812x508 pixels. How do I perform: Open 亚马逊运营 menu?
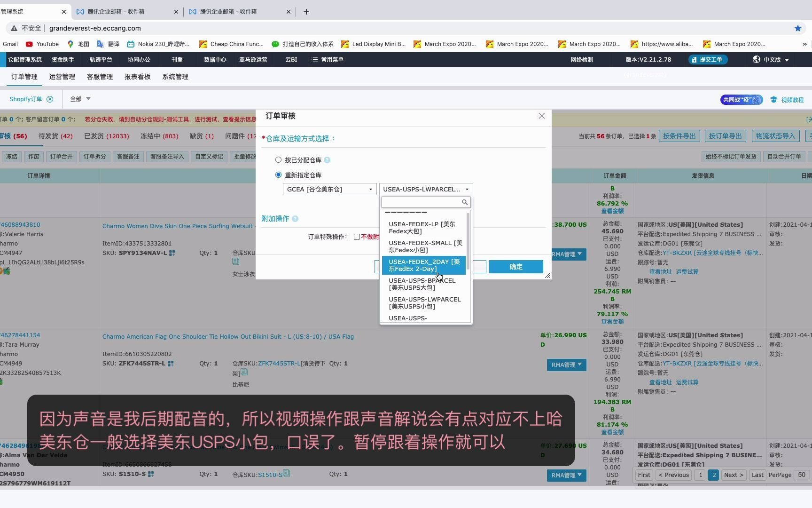(253, 60)
